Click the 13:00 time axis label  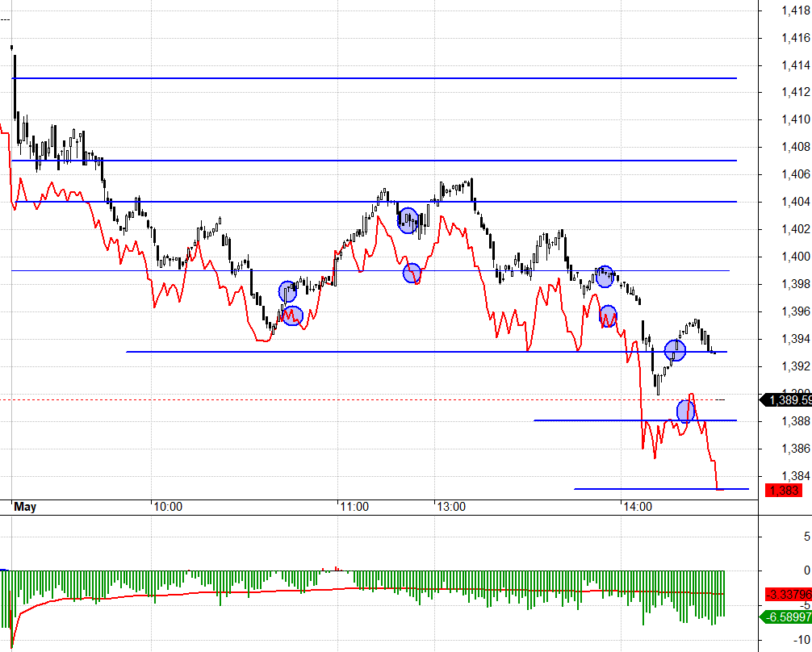(451, 507)
